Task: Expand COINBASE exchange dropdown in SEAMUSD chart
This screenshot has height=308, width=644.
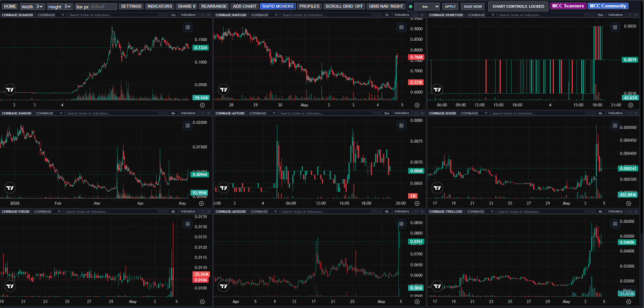Action: coord(51,15)
